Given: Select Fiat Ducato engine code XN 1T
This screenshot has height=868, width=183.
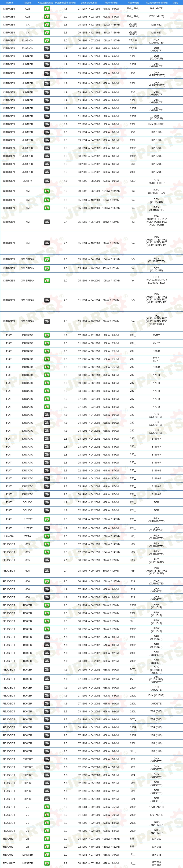Looking at the screenshot, I should click(156, 343).
